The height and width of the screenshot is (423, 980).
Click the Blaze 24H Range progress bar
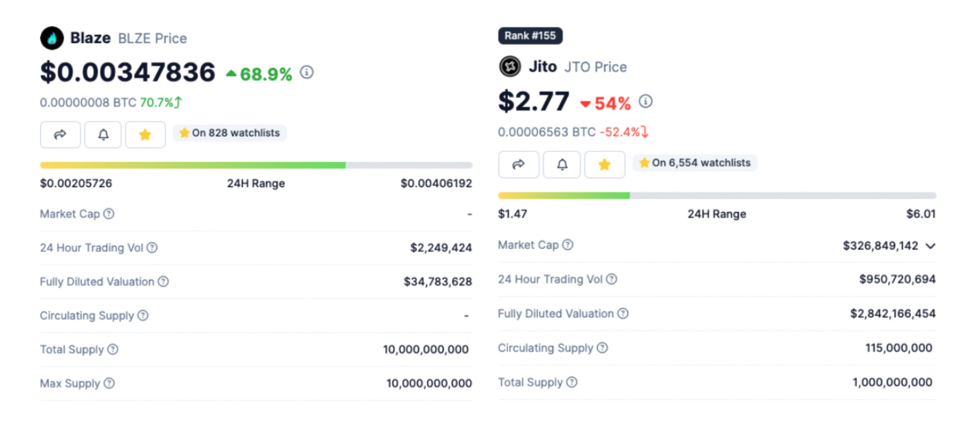pyautogui.click(x=256, y=165)
